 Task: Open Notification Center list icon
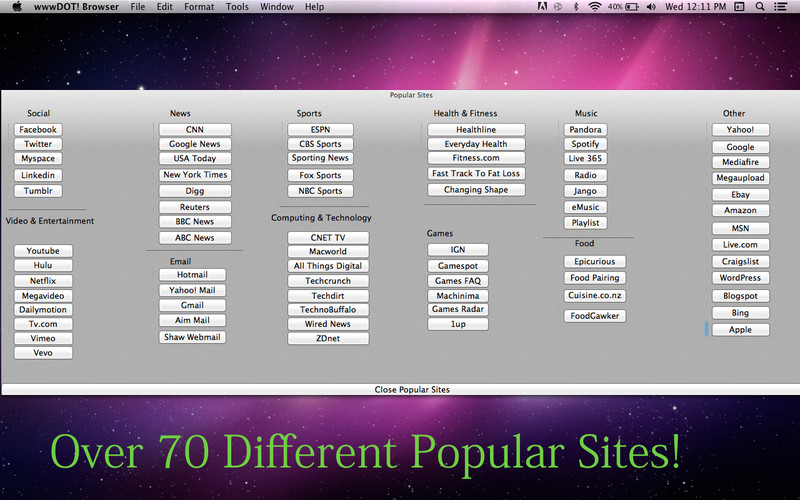780,7
